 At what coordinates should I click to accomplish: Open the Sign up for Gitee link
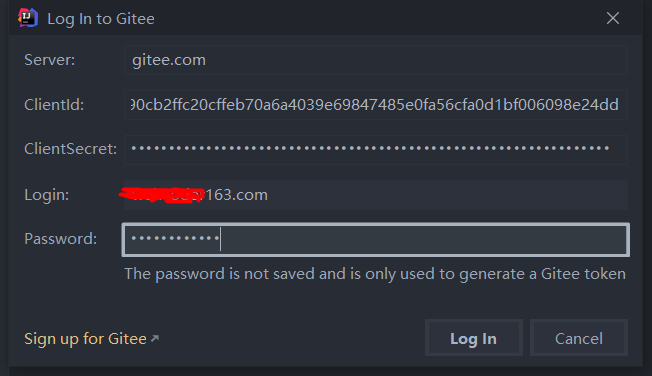[85, 339]
